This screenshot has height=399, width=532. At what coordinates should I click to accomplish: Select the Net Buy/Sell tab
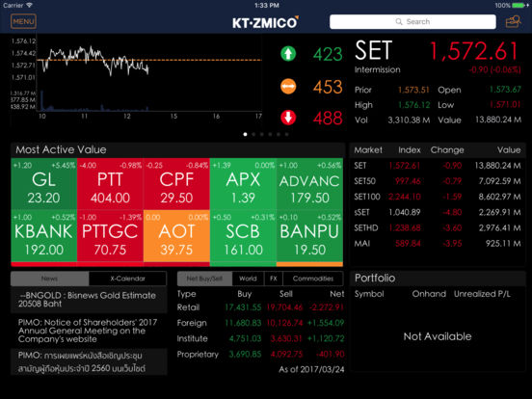204,279
